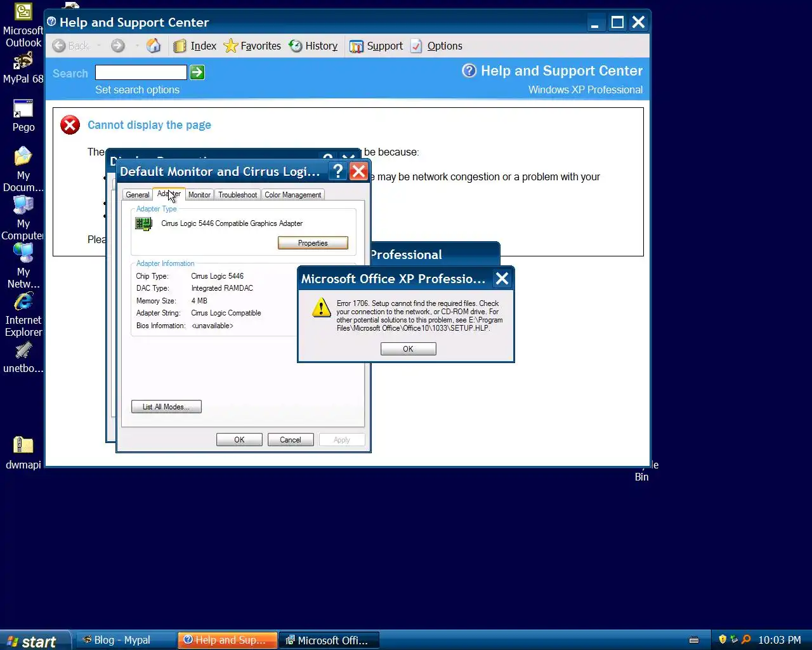Click the Forward arrow in Help Center
Viewport: 812px width, 650px height.
[118, 46]
